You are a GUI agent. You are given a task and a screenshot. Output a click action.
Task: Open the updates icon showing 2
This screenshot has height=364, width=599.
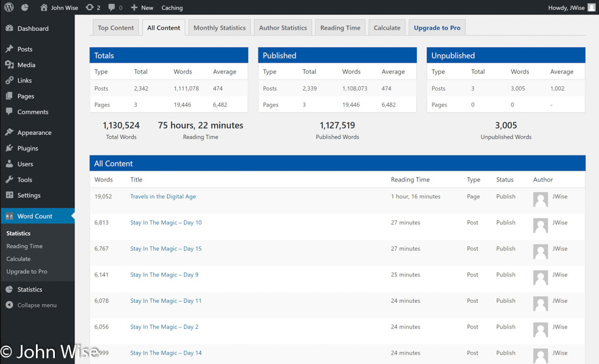coord(90,8)
